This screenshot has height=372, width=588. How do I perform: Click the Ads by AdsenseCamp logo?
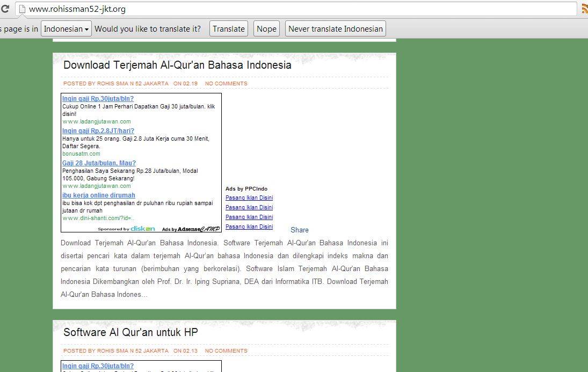click(191, 229)
